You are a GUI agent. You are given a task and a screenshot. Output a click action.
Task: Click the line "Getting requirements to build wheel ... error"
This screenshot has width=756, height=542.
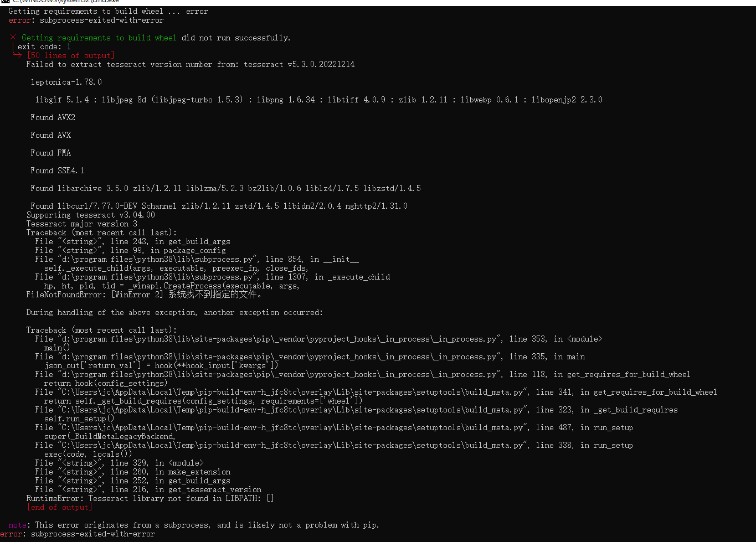[x=108, y=11]
